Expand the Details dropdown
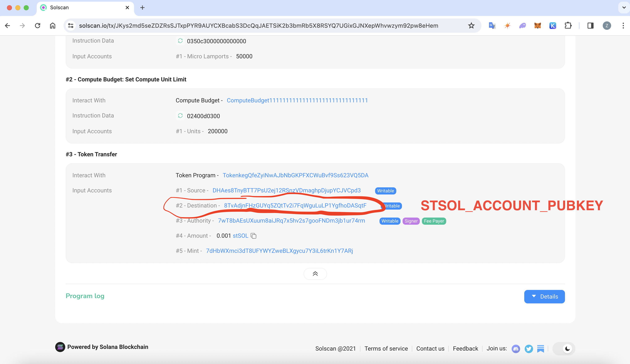The width and height of the screenshot is (630, 364). (x=544, y=296)
